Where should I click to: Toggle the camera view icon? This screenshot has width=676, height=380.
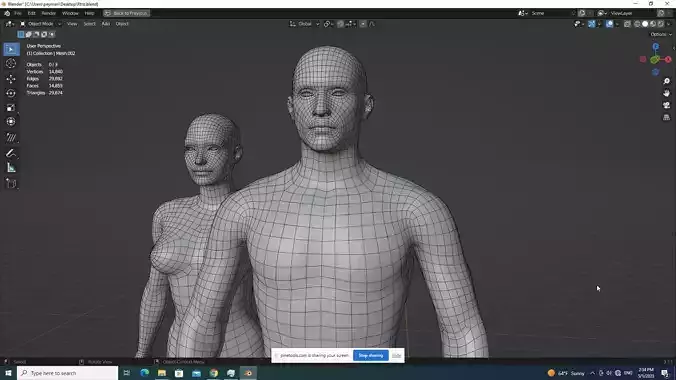click(x=667, y=105)
